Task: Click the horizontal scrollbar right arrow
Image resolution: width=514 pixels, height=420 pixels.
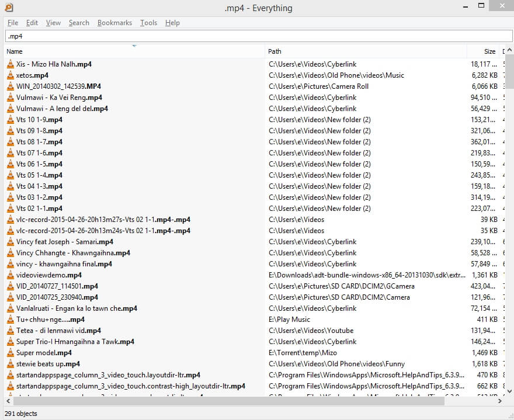Action: 500,401
